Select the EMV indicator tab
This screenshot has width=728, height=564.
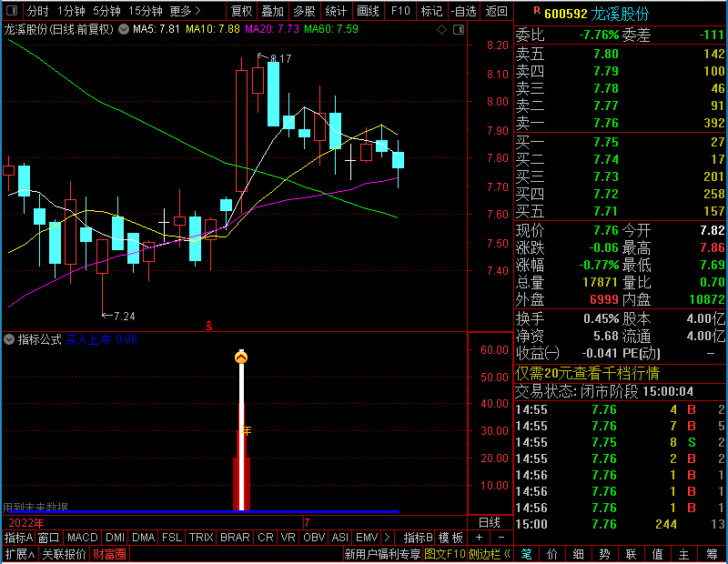click(x=367, y=538)
